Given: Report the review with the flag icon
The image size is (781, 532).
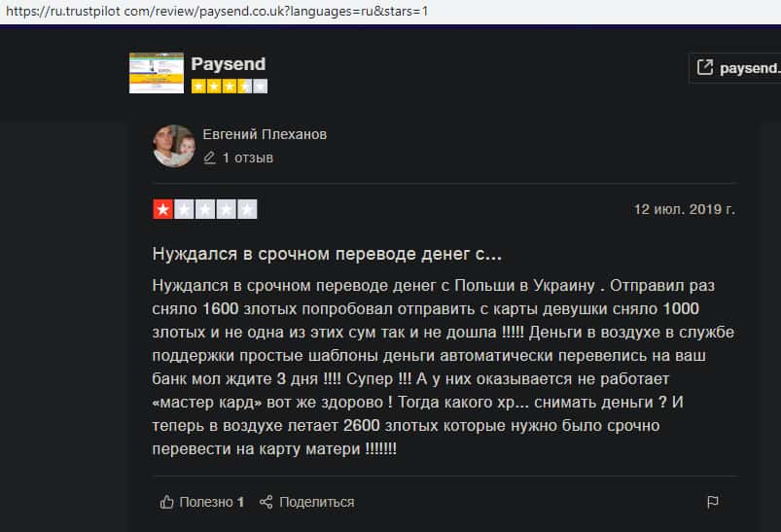Looking at the screenshot, I should 712,502.
